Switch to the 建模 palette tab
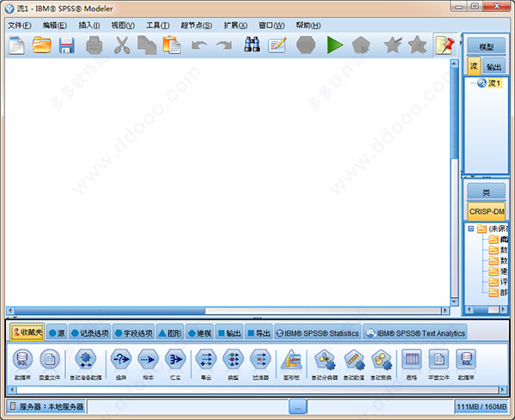 point(199,333)
